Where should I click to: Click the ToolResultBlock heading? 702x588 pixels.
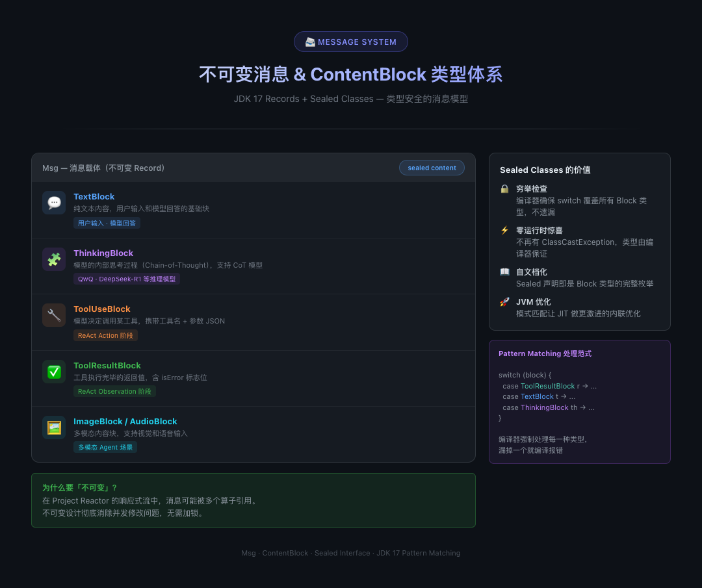107,365
